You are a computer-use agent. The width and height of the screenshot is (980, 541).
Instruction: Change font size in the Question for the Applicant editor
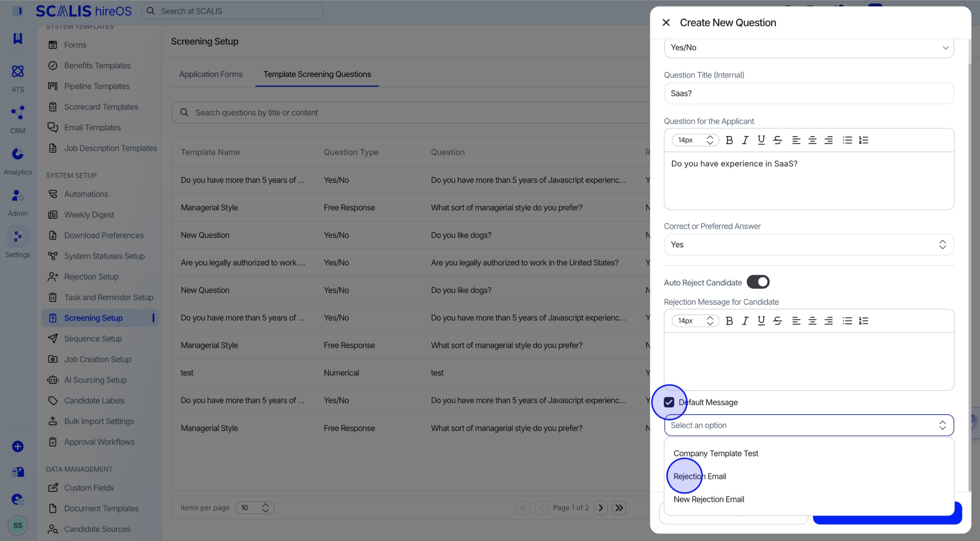(x=695, y=140)
